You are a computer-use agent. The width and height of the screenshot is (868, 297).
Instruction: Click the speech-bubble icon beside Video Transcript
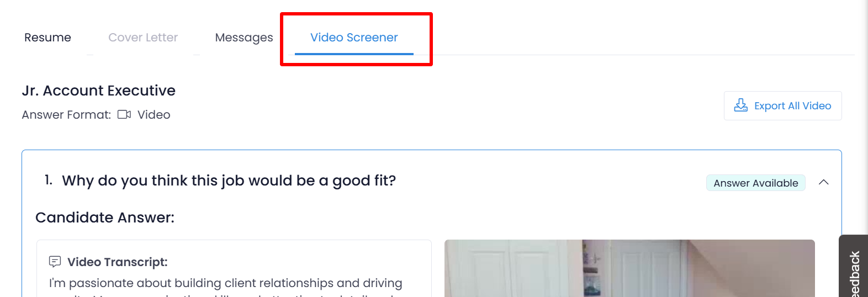click(x=55, y=262)
